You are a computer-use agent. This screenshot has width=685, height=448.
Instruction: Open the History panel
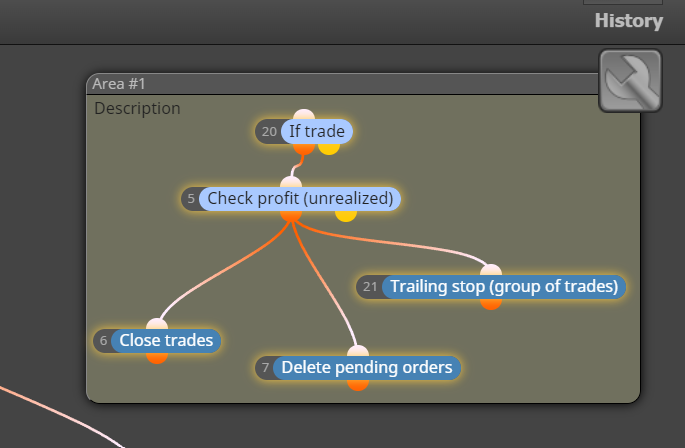pos(629,21)
